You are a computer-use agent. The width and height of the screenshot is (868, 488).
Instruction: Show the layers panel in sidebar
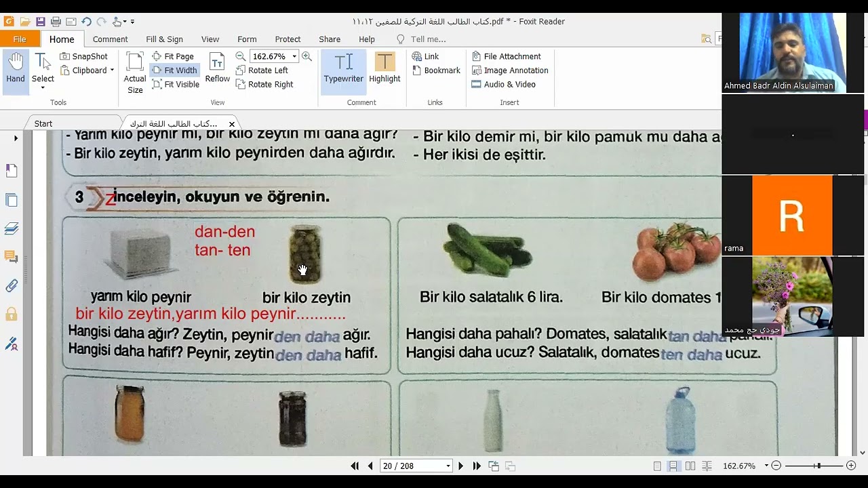[x=12, y=228]
